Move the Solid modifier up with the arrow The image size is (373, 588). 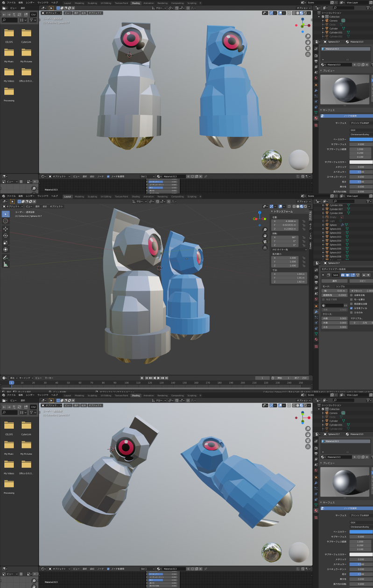(364, 275)
